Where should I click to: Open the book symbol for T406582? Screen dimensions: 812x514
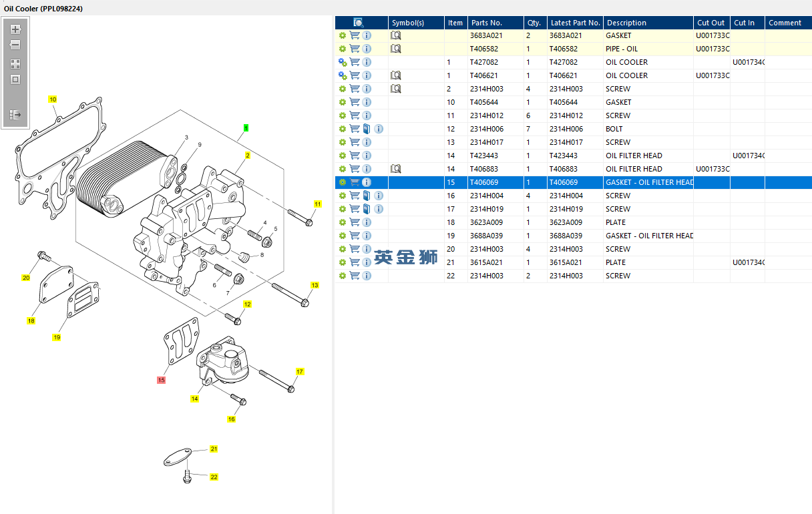(x=395, y=49)
